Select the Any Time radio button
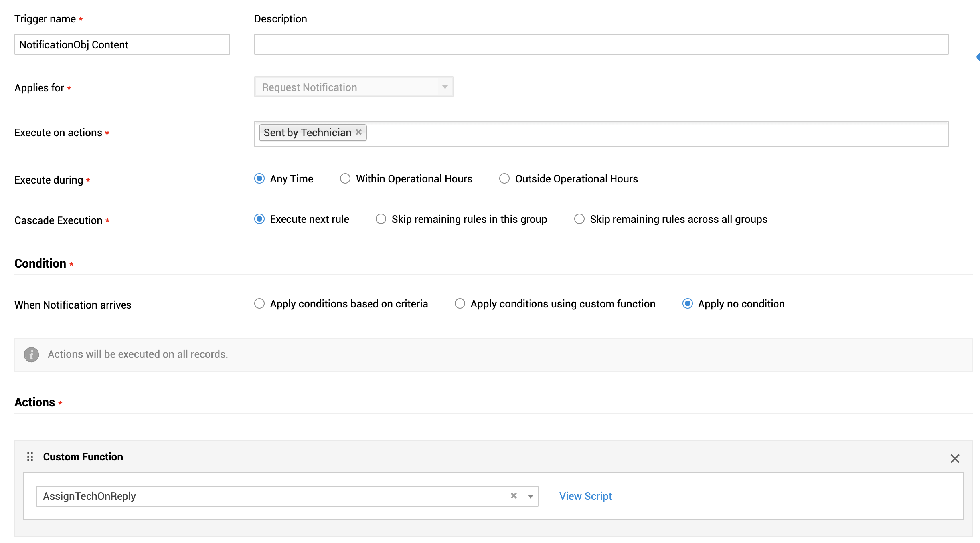 (x=259, y=179)
